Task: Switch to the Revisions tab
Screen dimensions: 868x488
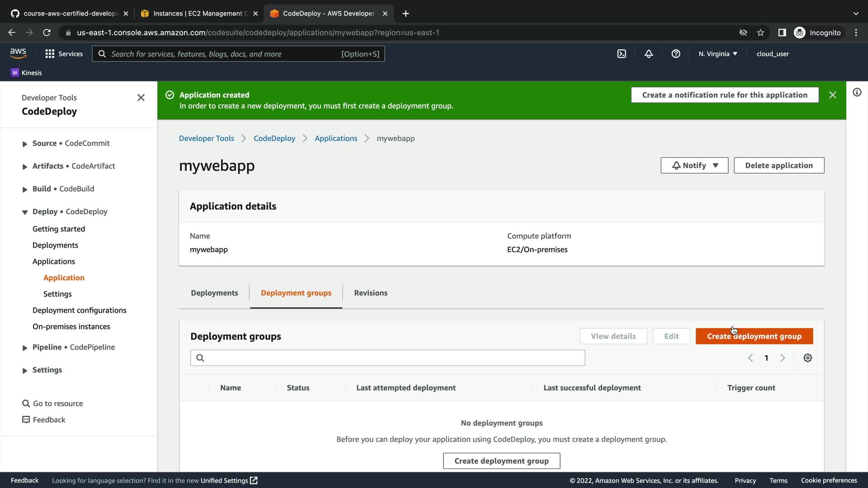Action: (371, 293)
